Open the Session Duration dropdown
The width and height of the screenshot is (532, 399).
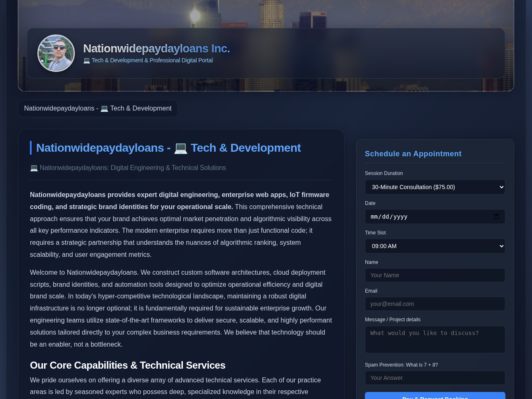coord(435,187)
